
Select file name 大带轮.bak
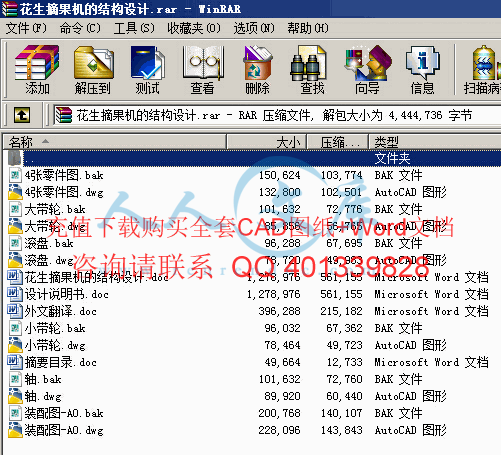tap(55, 209)
